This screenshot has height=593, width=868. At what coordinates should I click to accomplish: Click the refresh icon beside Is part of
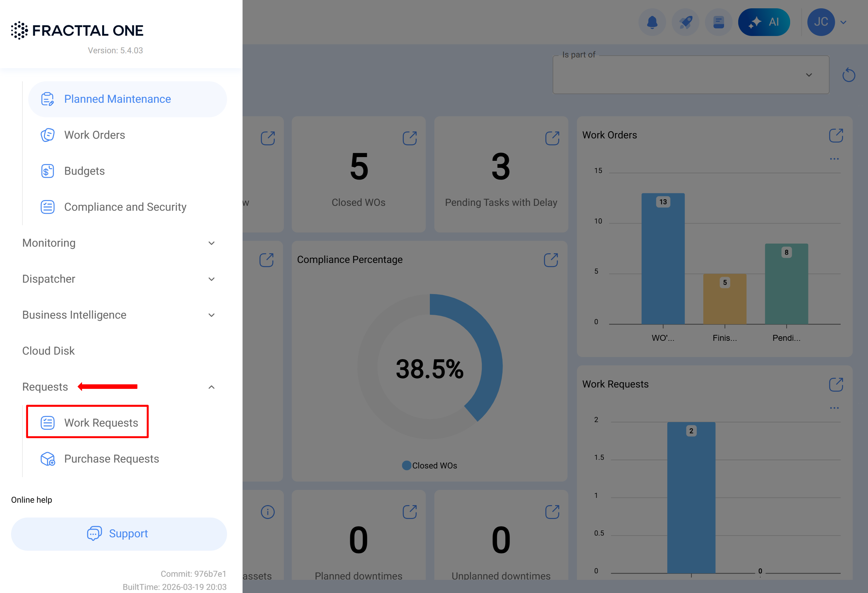coord(849,75)
